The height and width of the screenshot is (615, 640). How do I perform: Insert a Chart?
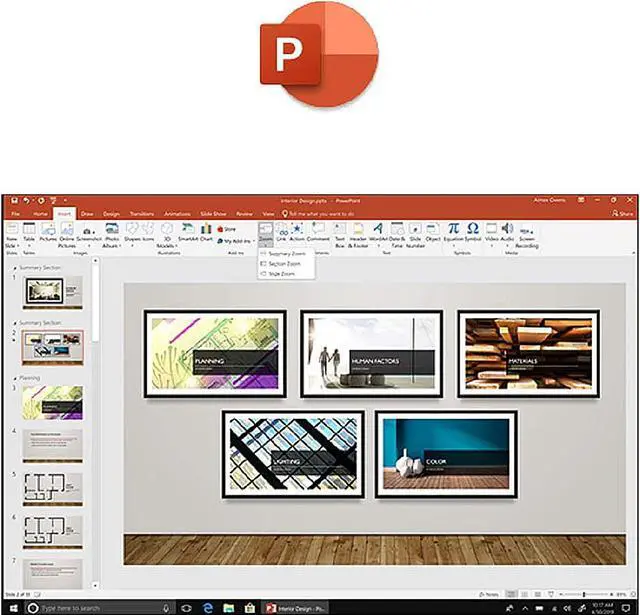[206, 232]
